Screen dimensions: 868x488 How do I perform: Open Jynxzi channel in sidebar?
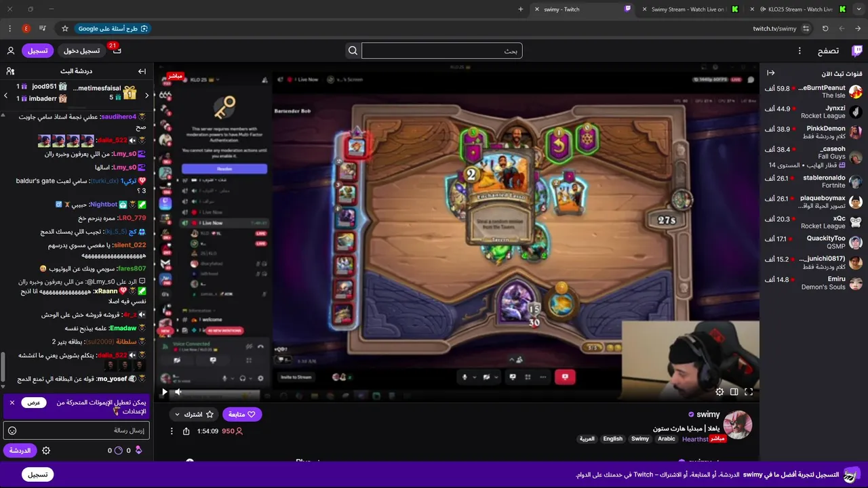(813, 112)
